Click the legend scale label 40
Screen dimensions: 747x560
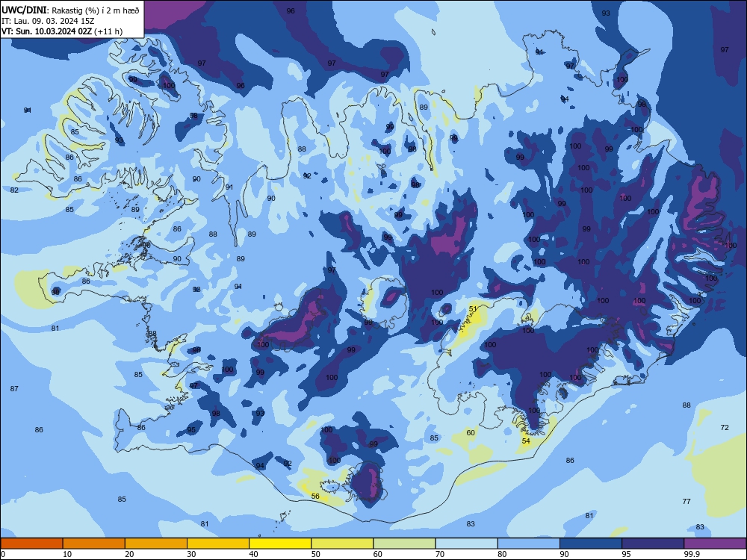[x=253, y=554]
